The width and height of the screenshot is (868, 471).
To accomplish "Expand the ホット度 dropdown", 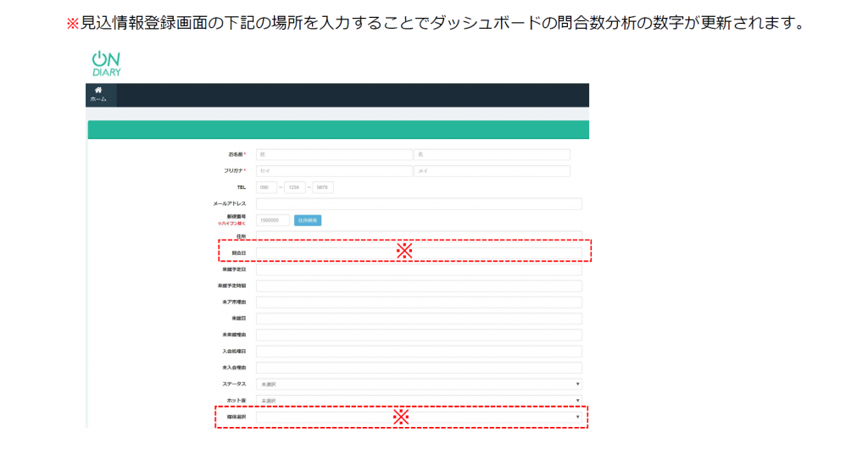I will [419, 400].
